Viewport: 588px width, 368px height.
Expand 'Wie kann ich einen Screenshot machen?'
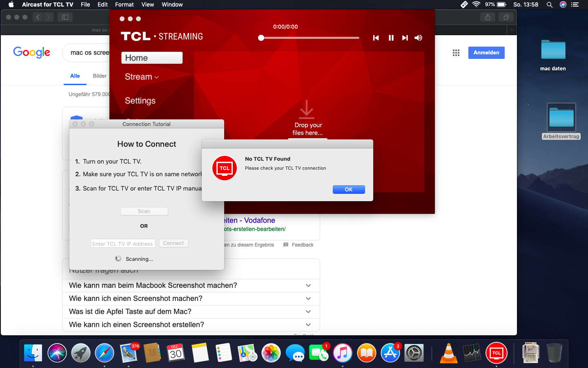coord(191,298)
